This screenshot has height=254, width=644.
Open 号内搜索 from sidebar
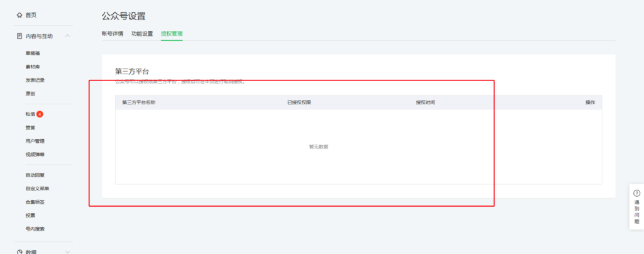tap(35, 229)
